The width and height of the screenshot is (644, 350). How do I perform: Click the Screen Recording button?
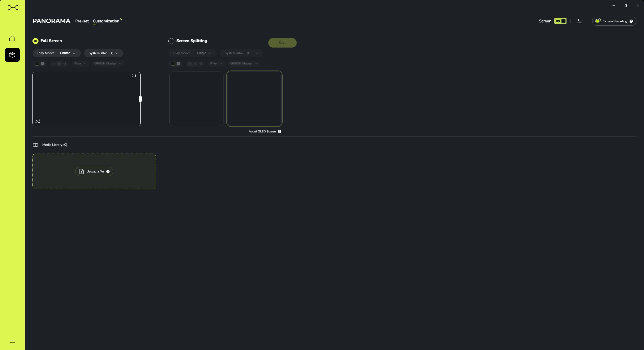614,21
